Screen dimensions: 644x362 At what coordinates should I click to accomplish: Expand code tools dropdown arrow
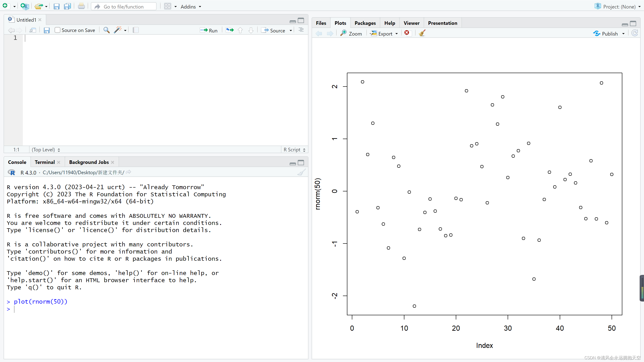point(125,30)
